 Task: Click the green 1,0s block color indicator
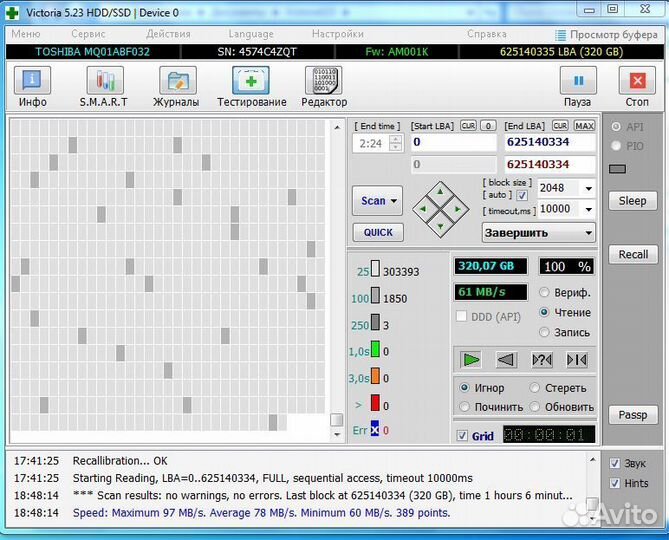tap(375, 349)
